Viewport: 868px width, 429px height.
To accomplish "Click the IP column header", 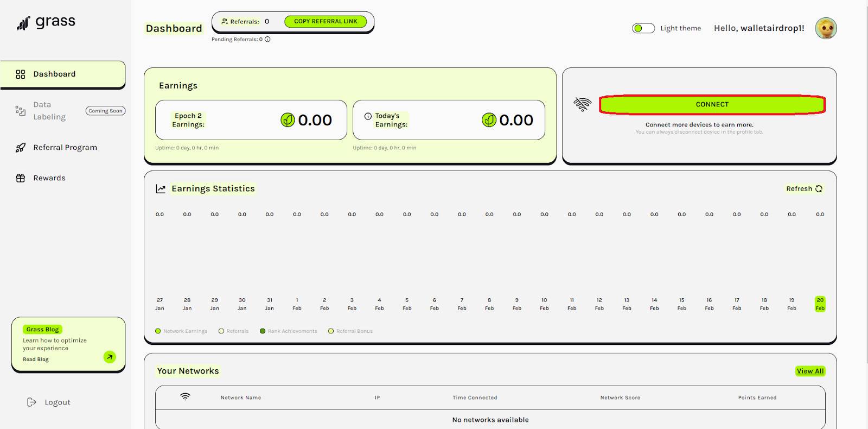I will 377,398.
